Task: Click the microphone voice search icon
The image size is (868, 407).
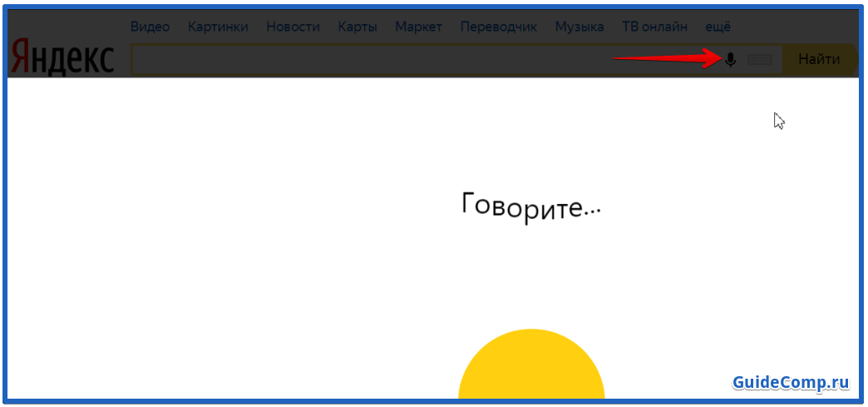Action: pyautogui.click(x=731, y=59)
